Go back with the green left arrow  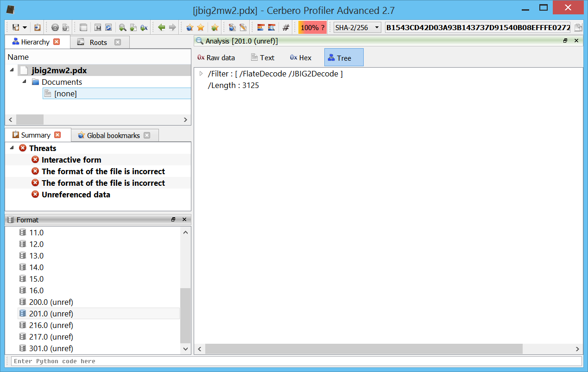(161, 27)
